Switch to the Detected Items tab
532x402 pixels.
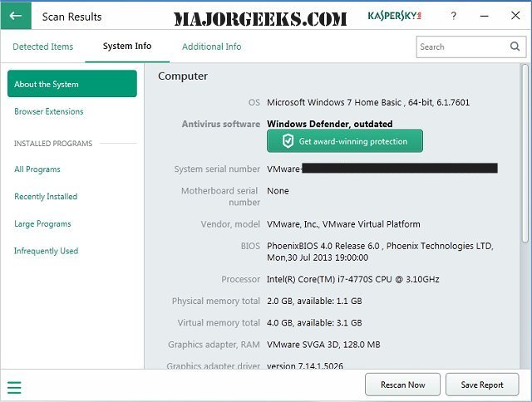42,47
